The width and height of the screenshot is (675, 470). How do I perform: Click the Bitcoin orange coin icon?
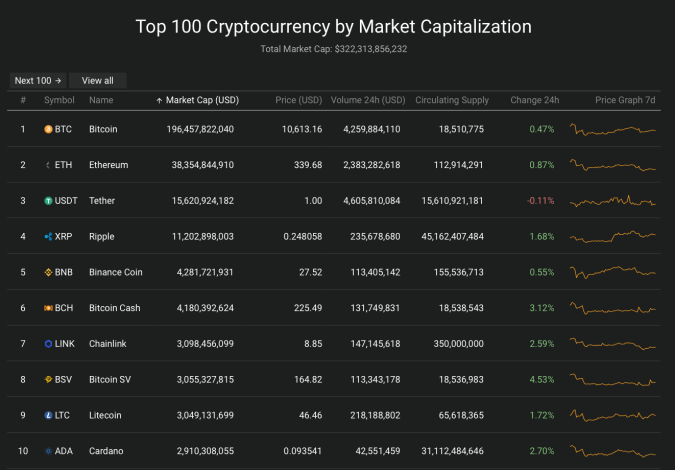(x=48, y=129)
